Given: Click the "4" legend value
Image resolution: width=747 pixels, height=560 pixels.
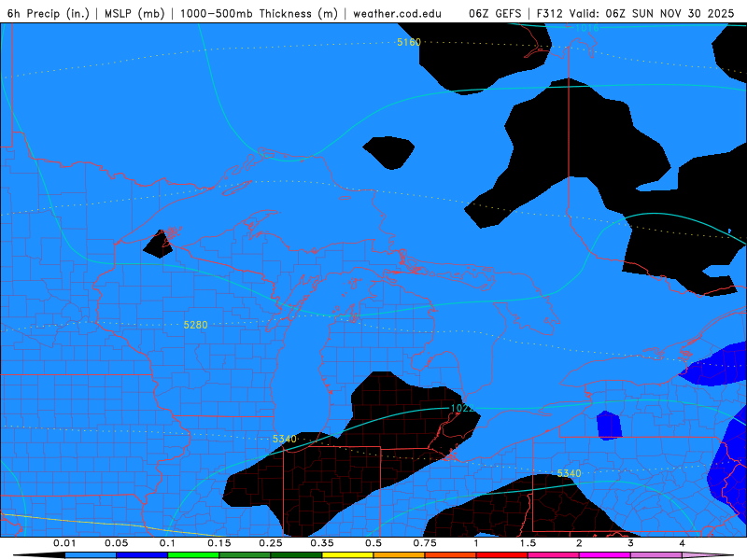Looking at the screenshot, I should click(683, 543).
